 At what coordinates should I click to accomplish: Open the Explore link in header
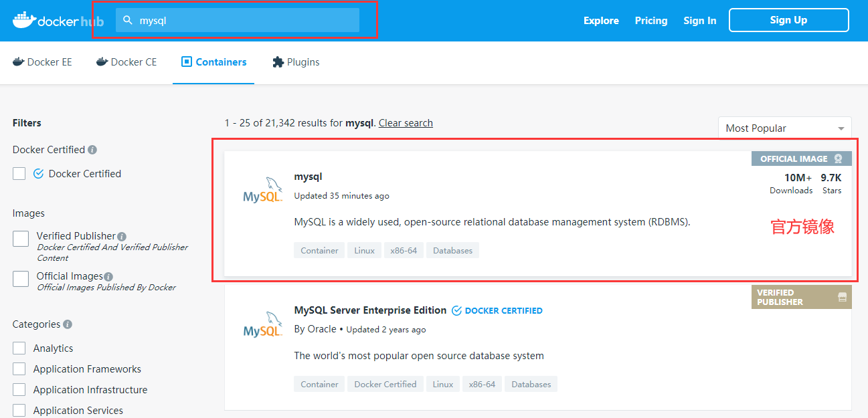pyautogui.click(x=601, y=21)
